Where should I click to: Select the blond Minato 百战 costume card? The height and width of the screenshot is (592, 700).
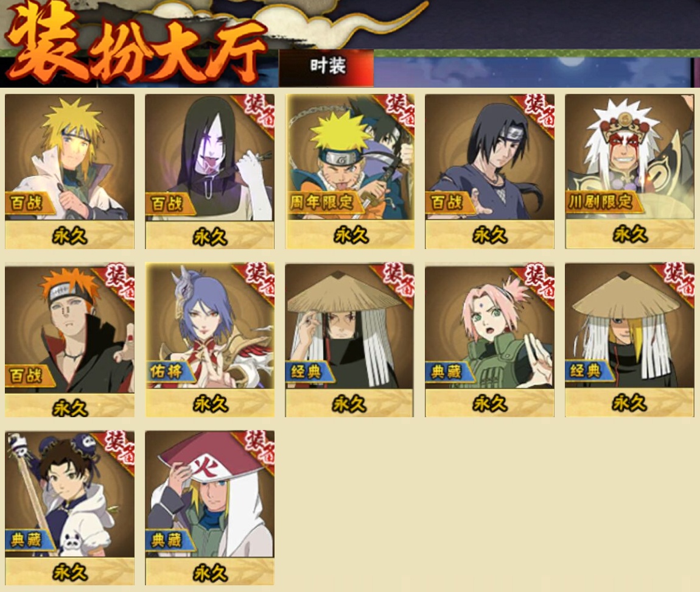[x=69, y=171]
